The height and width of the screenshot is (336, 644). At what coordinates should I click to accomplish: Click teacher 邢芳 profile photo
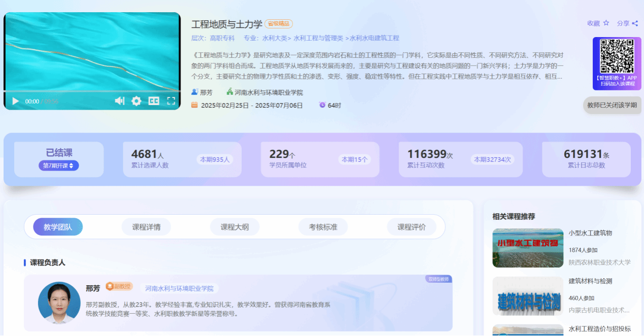coord(59,303)
